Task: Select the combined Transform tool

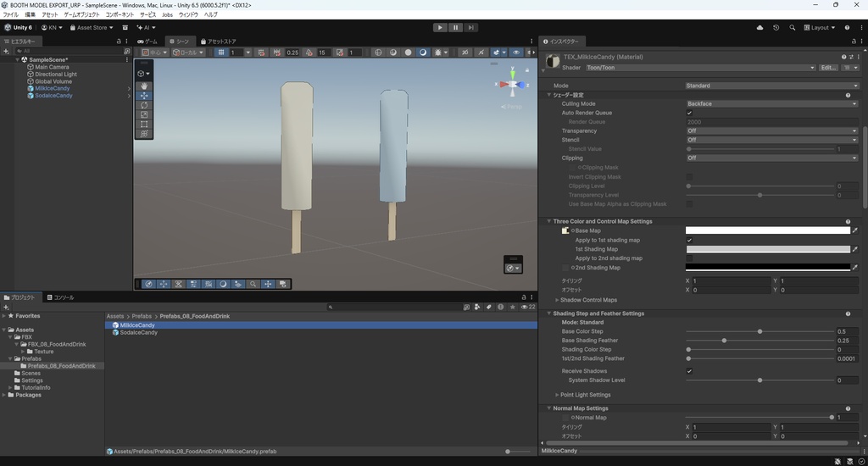Action: (x=144, y=133)
